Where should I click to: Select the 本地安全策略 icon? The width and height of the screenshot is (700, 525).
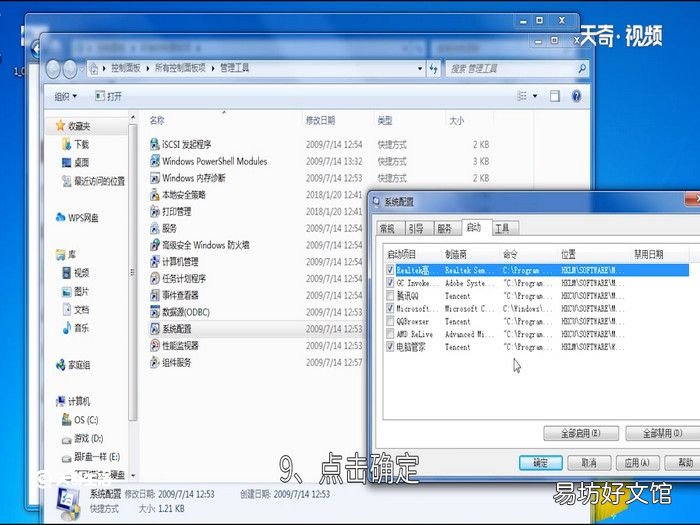[154, 195]
